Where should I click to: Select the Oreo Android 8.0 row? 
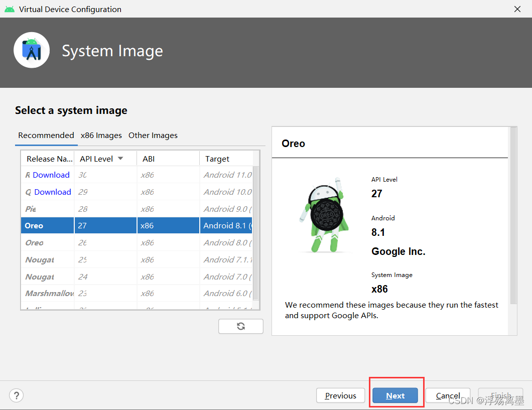(137, 243)
